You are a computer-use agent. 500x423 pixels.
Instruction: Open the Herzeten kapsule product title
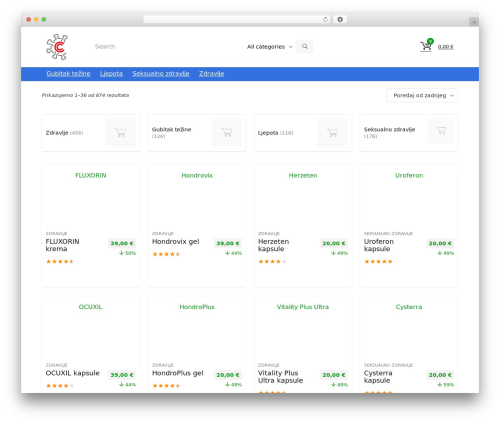click(x=273, y=245)
